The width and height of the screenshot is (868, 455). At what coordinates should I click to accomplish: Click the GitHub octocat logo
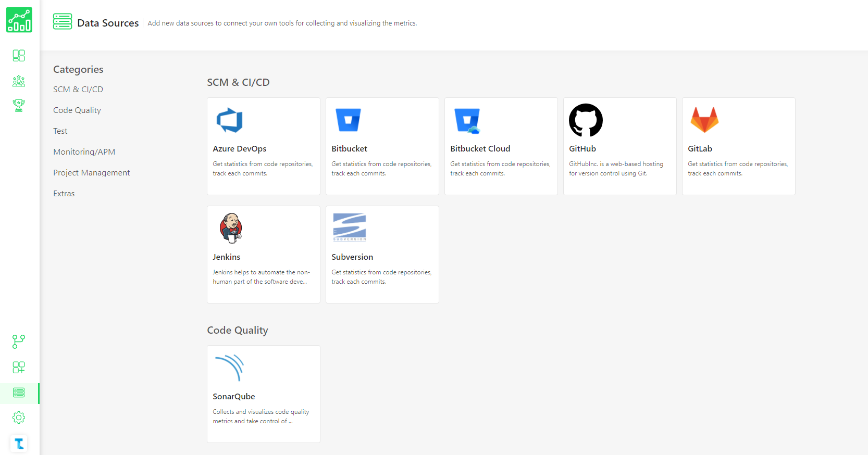[586, 120]
